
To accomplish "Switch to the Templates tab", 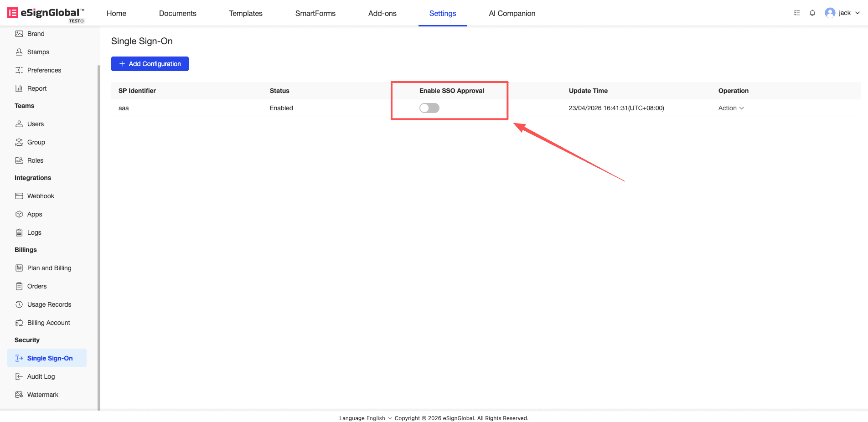I will tap(246, 13).
